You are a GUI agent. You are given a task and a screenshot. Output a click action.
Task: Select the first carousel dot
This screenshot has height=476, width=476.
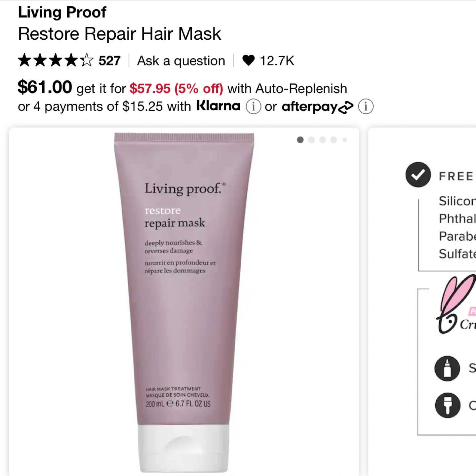point(300,140)
